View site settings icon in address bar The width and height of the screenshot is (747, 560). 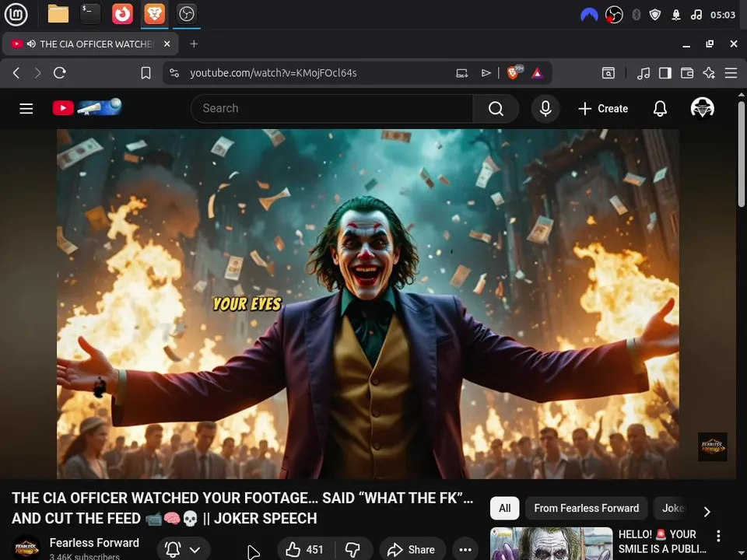click(x=174, y=73)
